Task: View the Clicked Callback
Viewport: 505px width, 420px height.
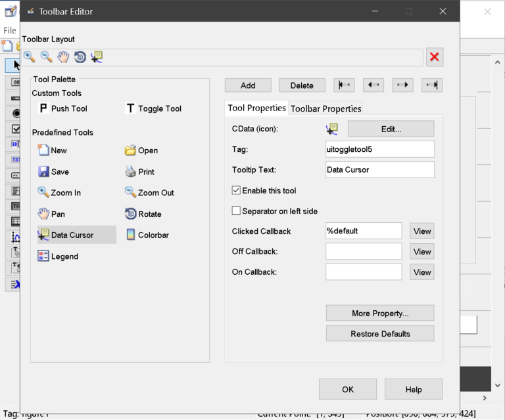Action: pos(422,231)
